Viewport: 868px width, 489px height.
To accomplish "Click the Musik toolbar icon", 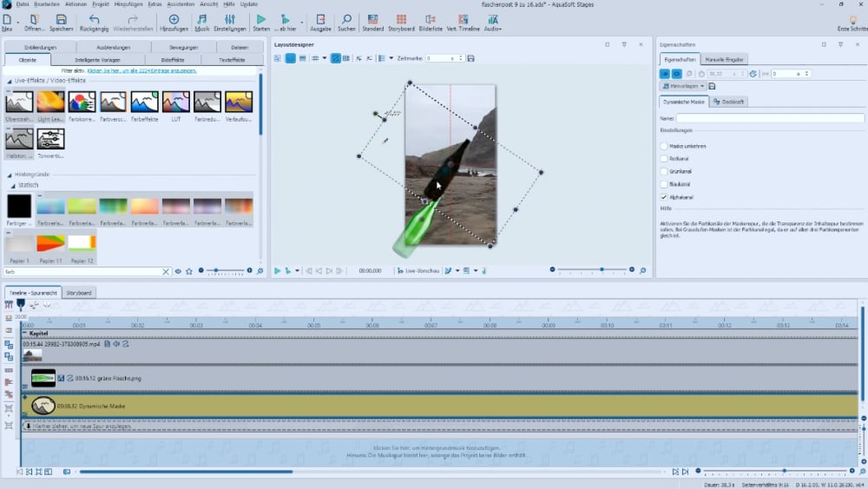I will (x=202, y=19).
